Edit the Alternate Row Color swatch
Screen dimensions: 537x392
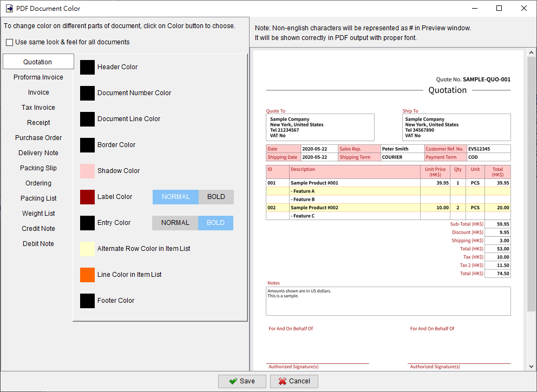coord(87,249)
